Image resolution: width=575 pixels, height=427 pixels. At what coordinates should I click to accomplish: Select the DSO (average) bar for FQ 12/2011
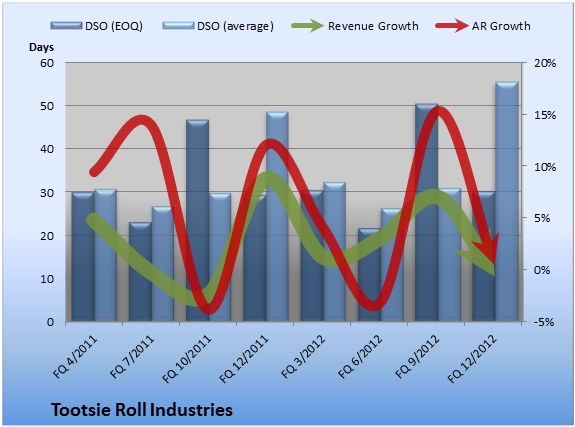(x=277, y=217)
